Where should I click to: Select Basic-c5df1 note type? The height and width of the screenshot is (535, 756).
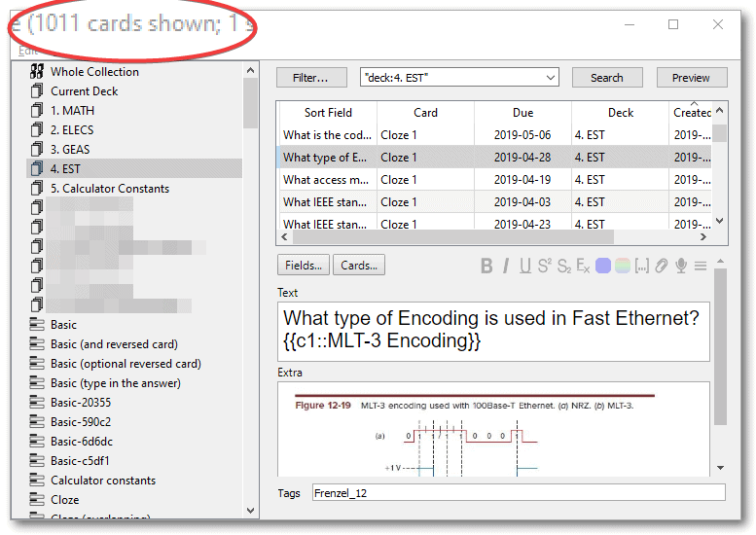(80, 461)
